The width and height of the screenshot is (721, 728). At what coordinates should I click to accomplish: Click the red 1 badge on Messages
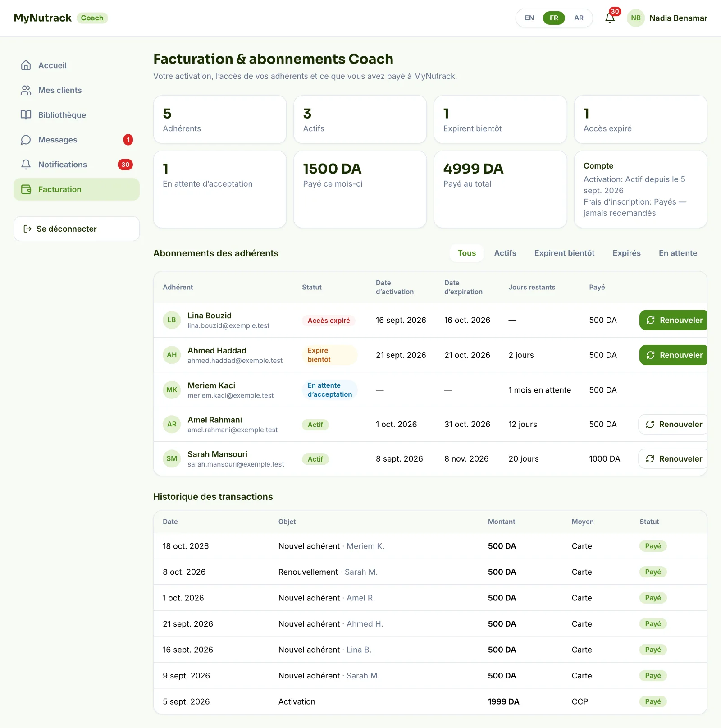(x=128, y=140)
